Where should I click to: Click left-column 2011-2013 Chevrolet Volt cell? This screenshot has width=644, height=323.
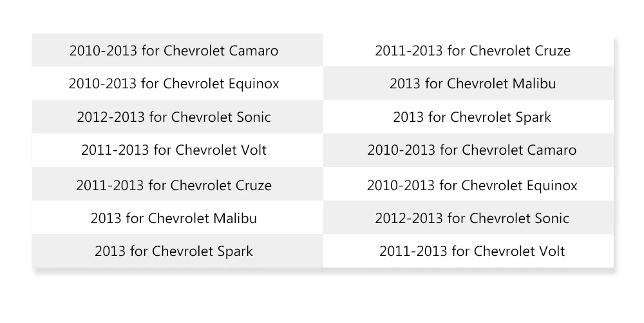point(178,150)
